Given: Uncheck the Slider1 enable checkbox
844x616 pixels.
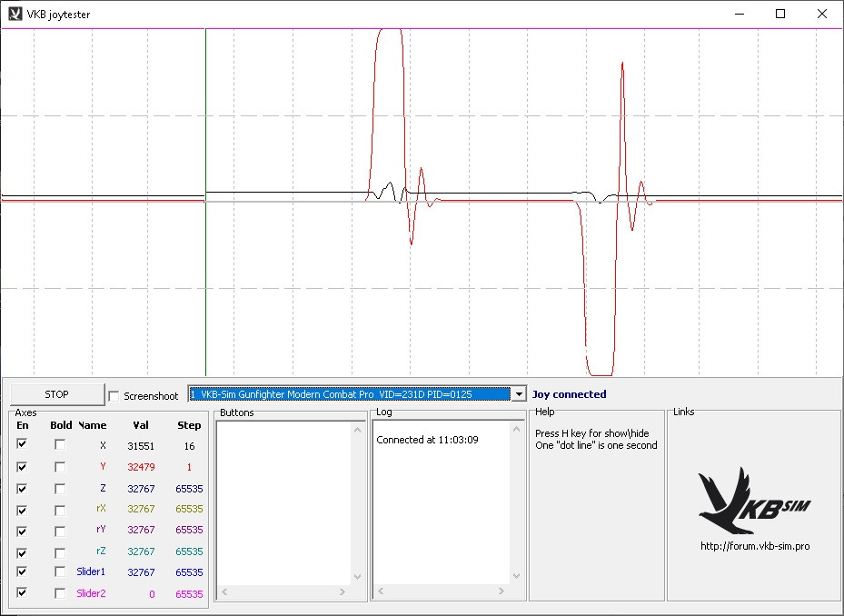Looking at the screenshot, I should click(22, 571).
